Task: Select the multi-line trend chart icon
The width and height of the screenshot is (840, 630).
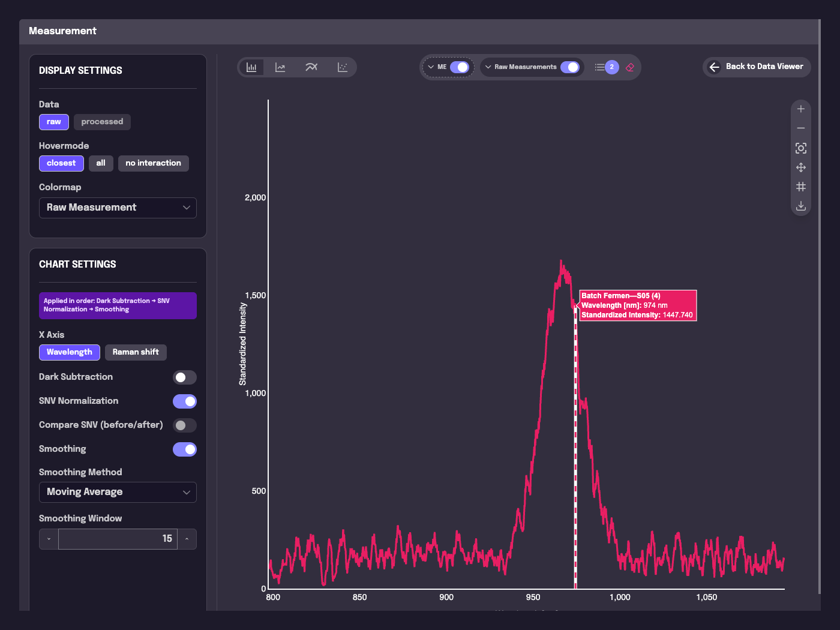Action: pos(311,67)
